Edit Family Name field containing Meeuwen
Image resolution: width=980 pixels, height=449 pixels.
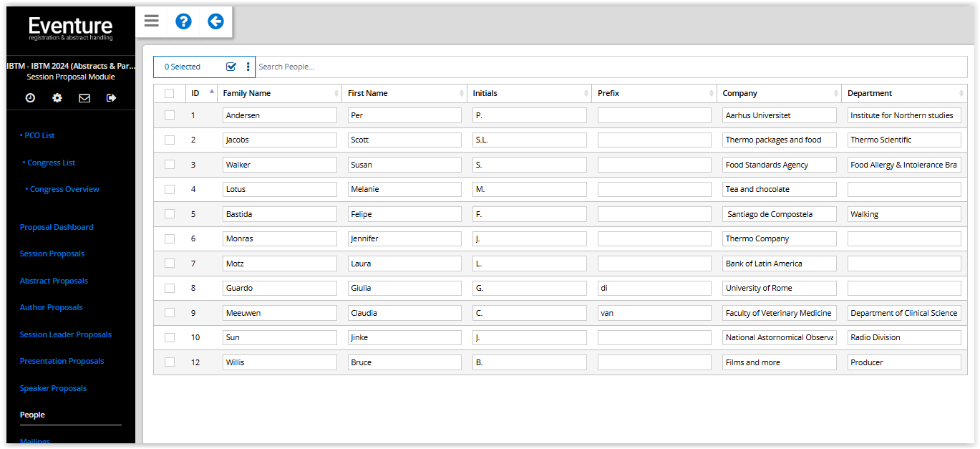[280, 313]
